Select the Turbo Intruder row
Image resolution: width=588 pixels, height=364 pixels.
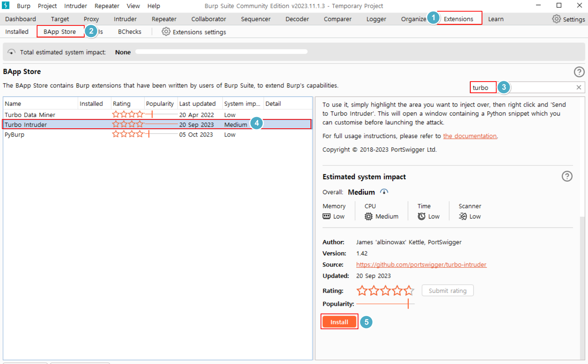point(157,125)
